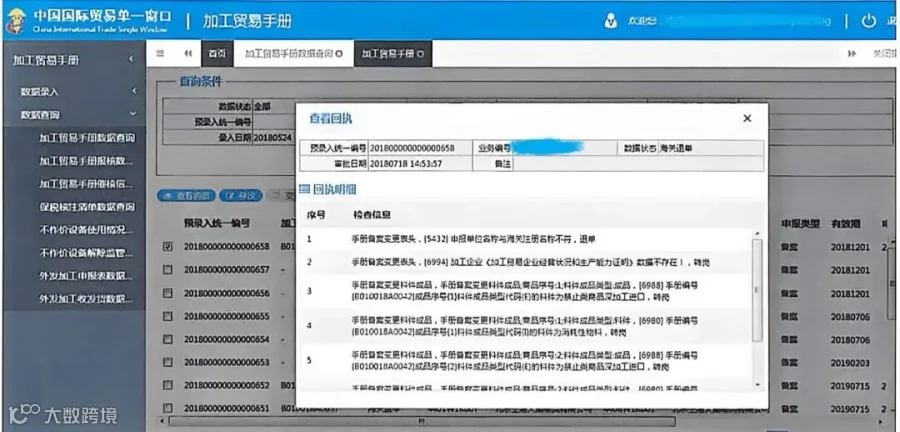Click the dialog's vertical scrollbar thumb

pos(758,290)
